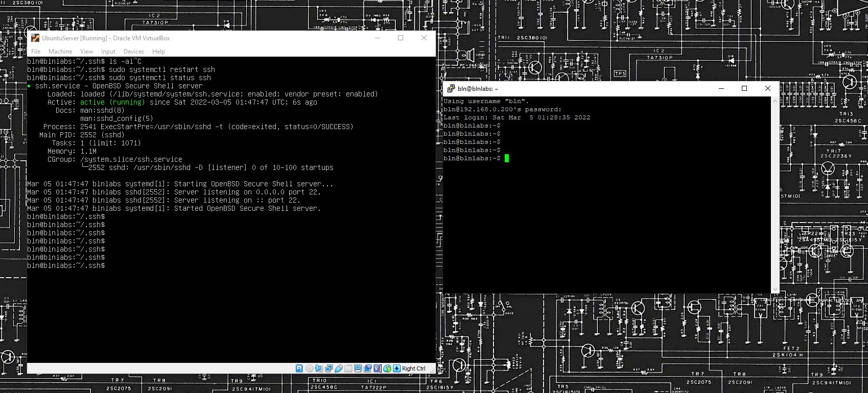The image size is (868, 393).
Task: Click the PuTTY scrollbar down arrow
Action: [x=775, y=289]
